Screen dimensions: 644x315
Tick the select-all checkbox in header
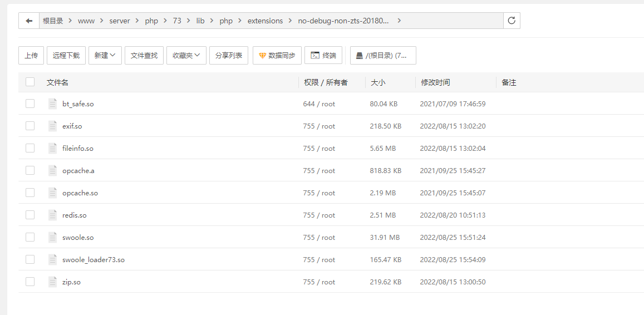point(30,82)
